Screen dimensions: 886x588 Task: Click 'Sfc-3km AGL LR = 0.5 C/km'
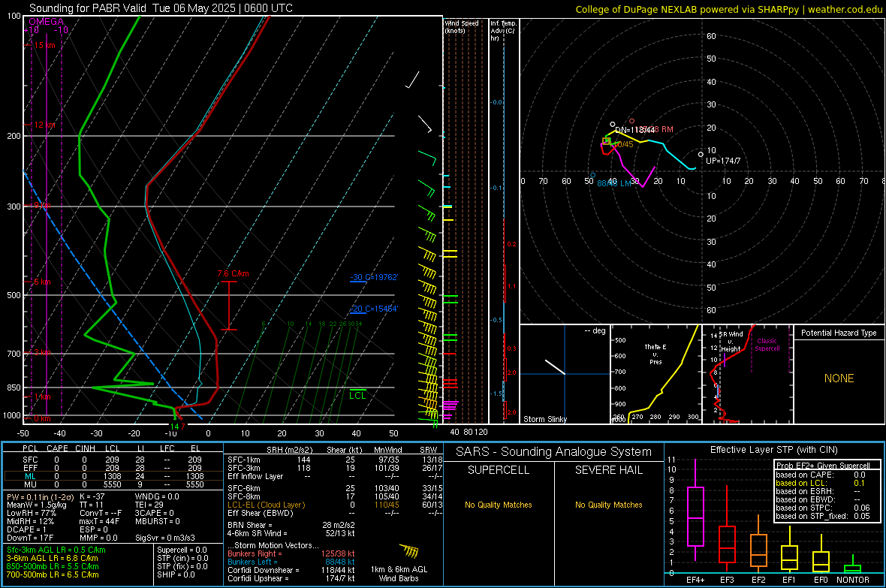[56, 550]
